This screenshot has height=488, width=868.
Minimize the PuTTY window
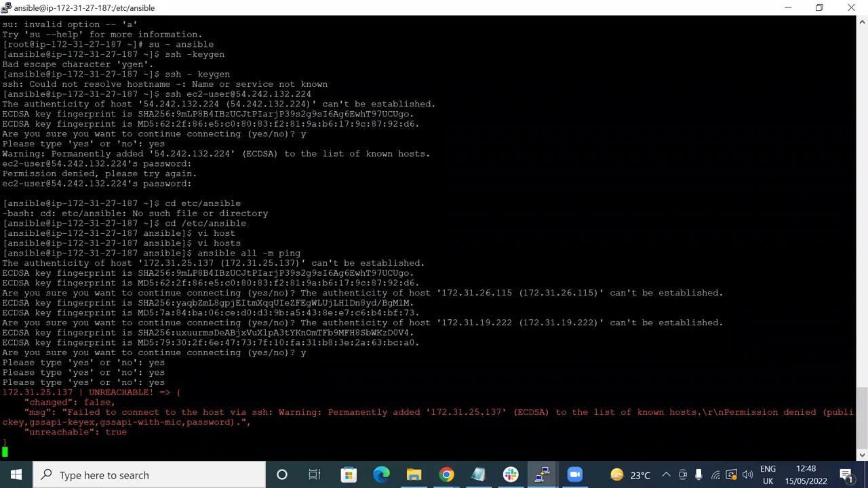tap(788, 7)
